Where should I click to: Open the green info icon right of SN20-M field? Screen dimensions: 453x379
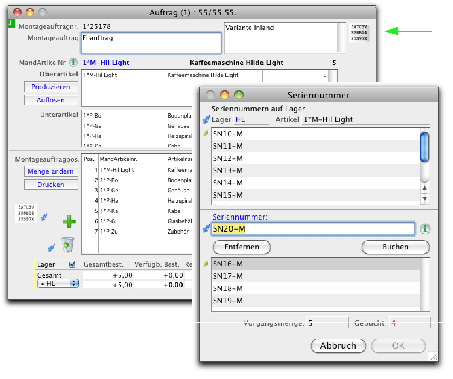(x=425, y=229)
